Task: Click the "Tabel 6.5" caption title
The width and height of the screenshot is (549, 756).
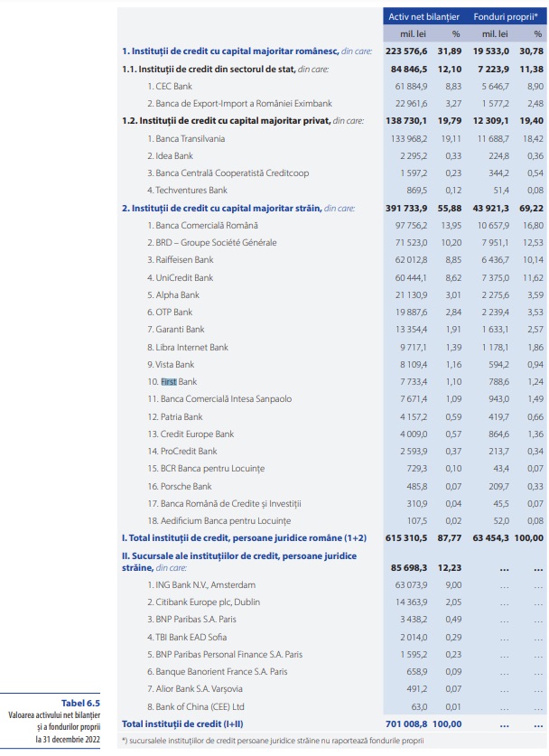Action: point(79,702)
